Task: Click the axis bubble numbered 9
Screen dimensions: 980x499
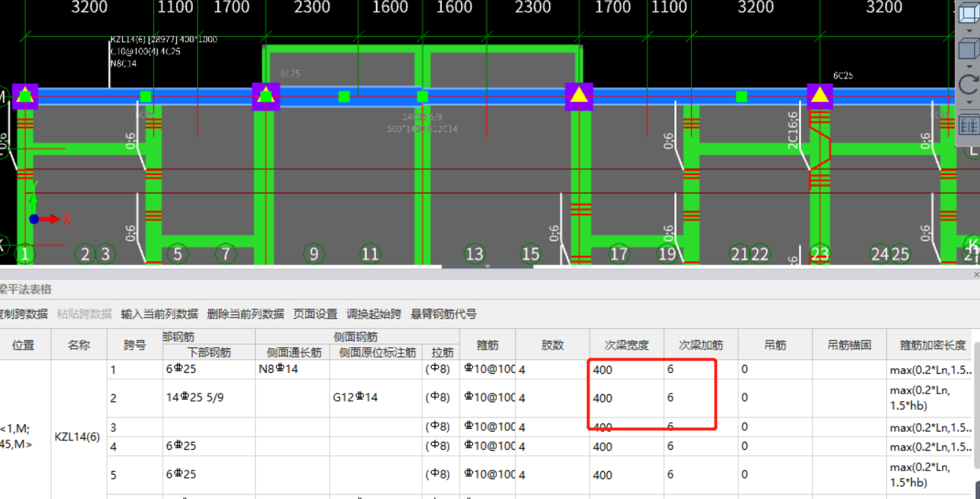Action: pos(314,254)
